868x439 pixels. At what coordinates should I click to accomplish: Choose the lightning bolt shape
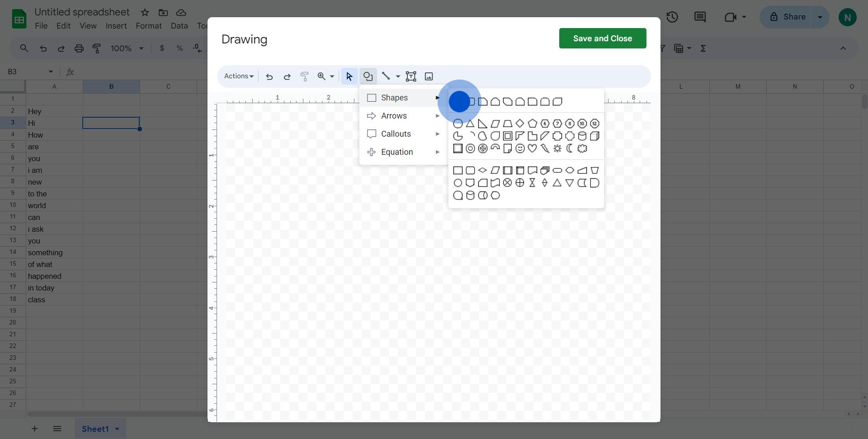[x=545, y=148]
